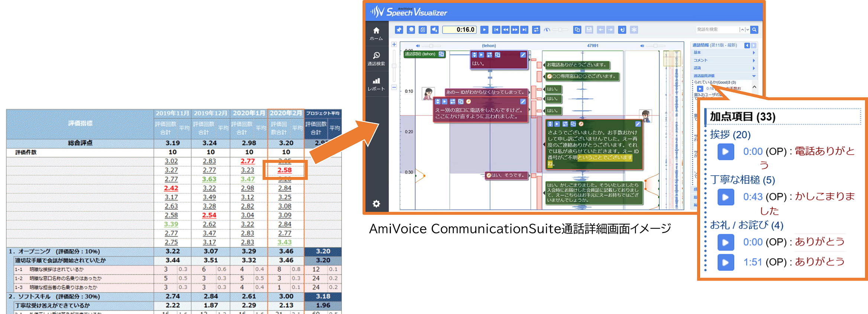This screenshot has height=314, width=868.
Task: Click stamp icon on 'えー別の窓口に' utterance
Action: (469, 101)
